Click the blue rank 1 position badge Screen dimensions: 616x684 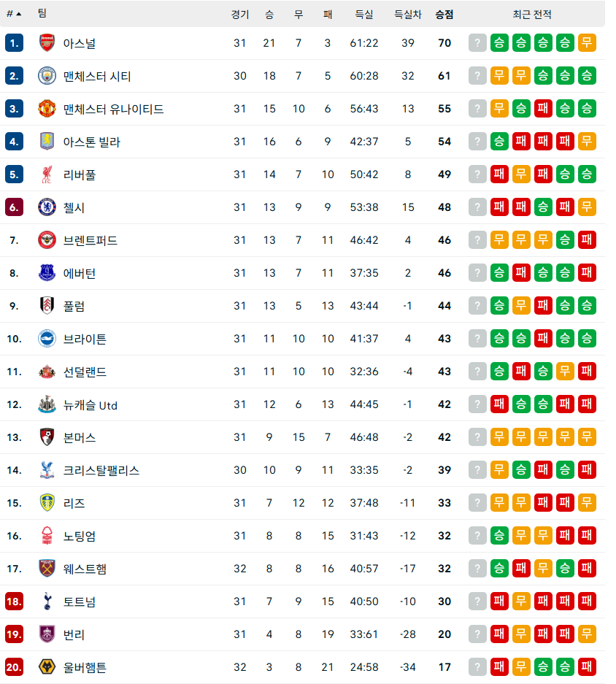14,43
